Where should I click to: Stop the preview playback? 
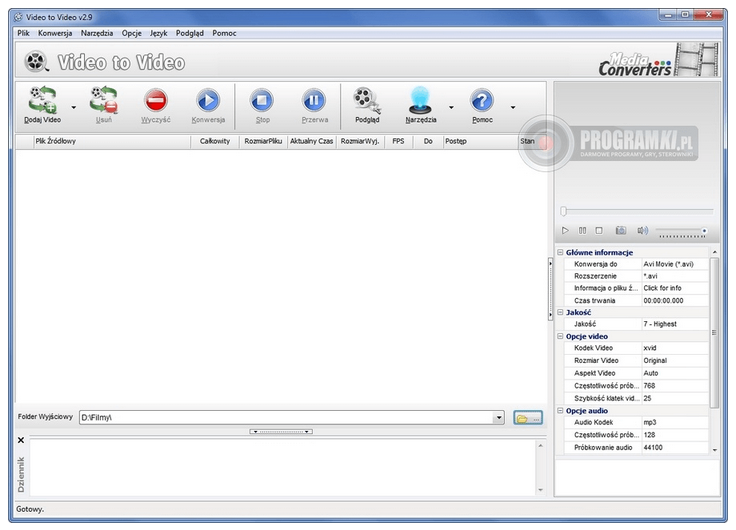599,230
